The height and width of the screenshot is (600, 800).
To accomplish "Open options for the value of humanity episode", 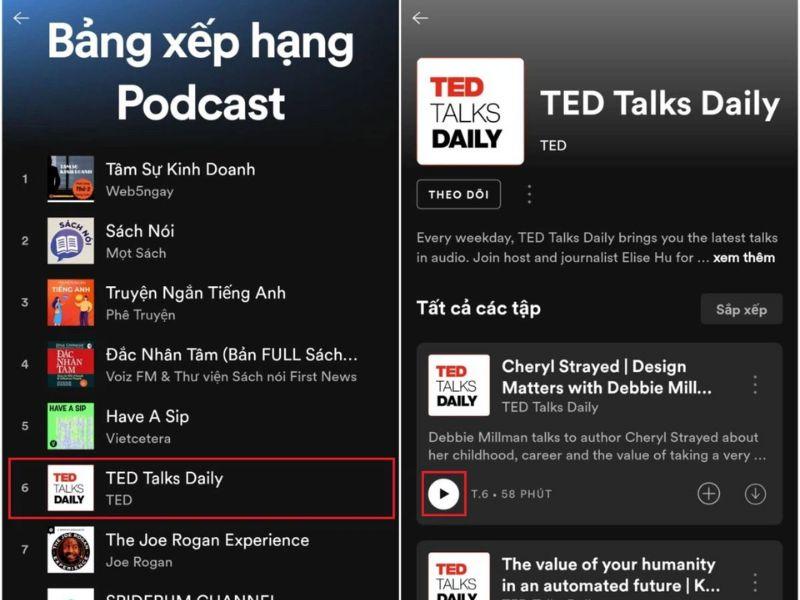I will (755, 580).
